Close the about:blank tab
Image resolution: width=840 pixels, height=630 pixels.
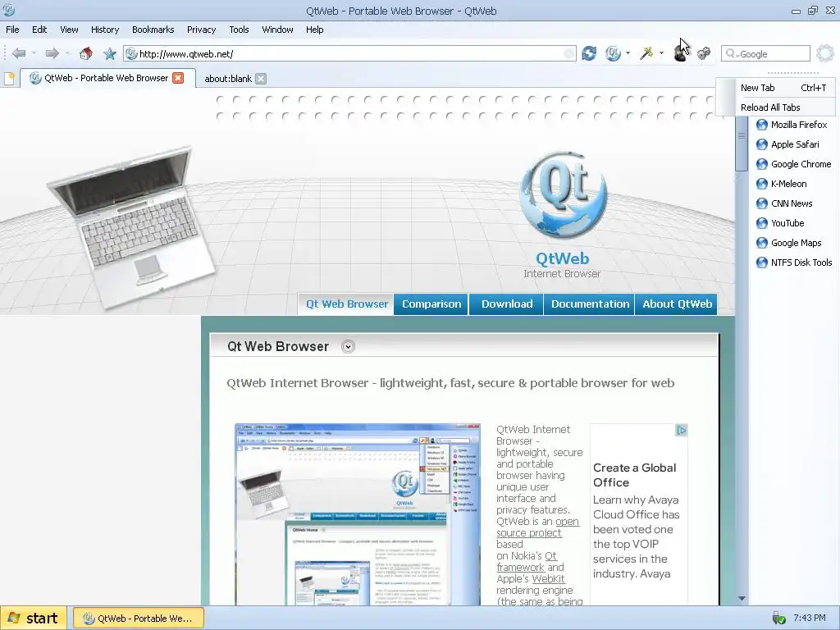click(260, 79)
